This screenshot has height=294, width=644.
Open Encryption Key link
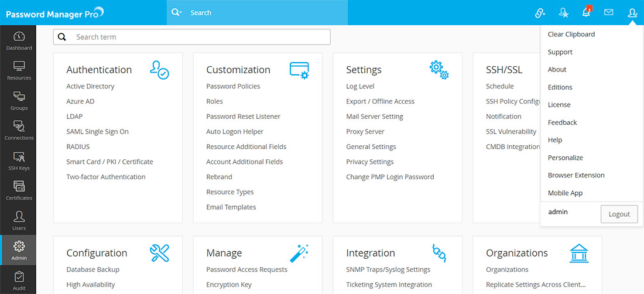click(x=229, y=285)
